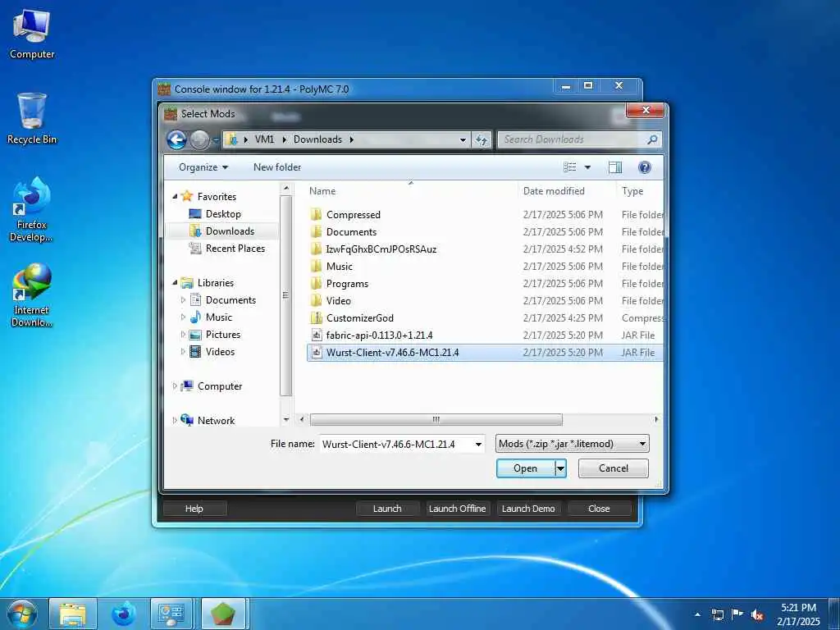
Task: Cancel the Select Mods dialog
Action: (614, 468)
